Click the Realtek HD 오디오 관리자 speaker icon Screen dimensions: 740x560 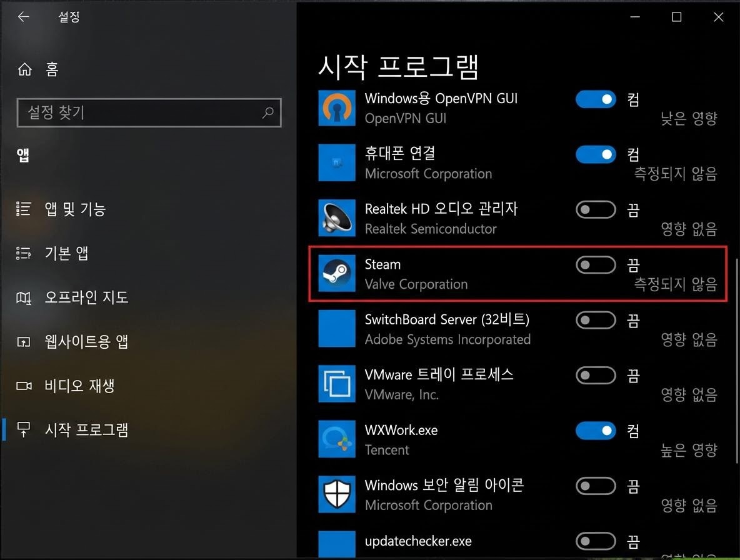(x=337, y=217)
